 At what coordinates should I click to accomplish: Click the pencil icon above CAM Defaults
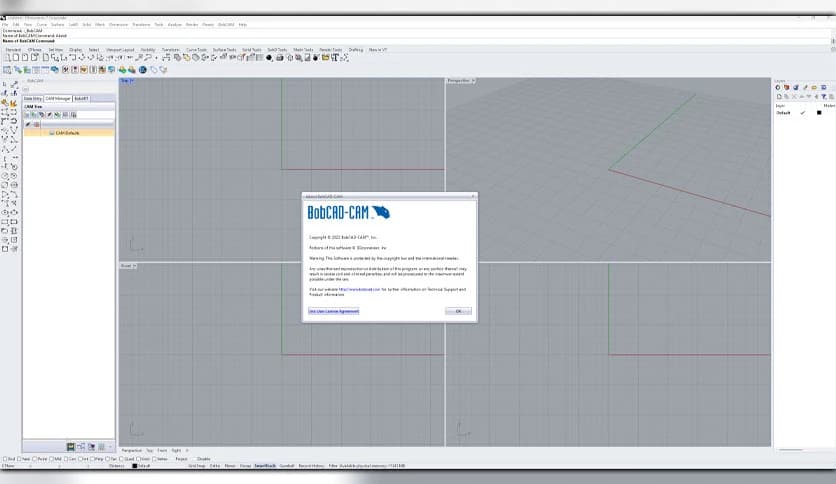(28, 124)
